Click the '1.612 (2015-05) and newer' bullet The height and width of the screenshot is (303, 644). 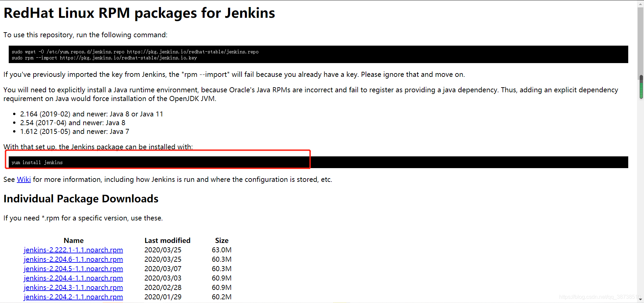click(74, 132)
